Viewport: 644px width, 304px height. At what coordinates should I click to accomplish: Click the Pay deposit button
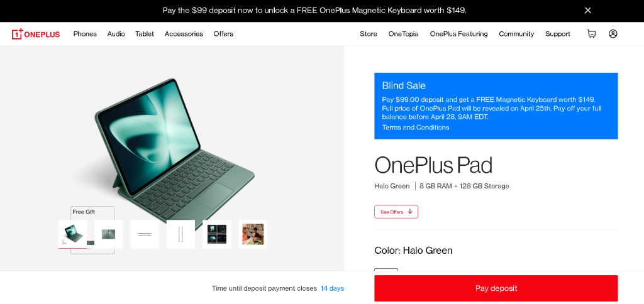tap(496, 288)
